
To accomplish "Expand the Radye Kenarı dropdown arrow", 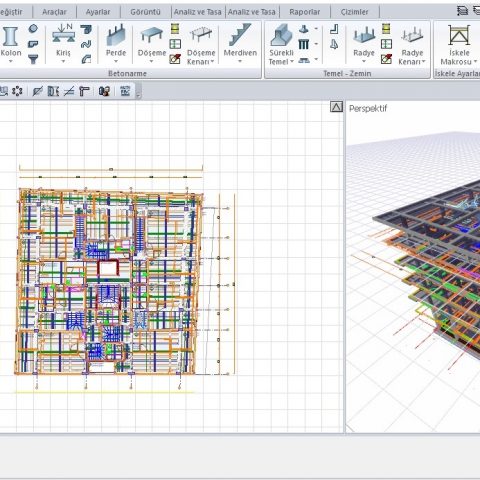I will [x=424, y=62].
